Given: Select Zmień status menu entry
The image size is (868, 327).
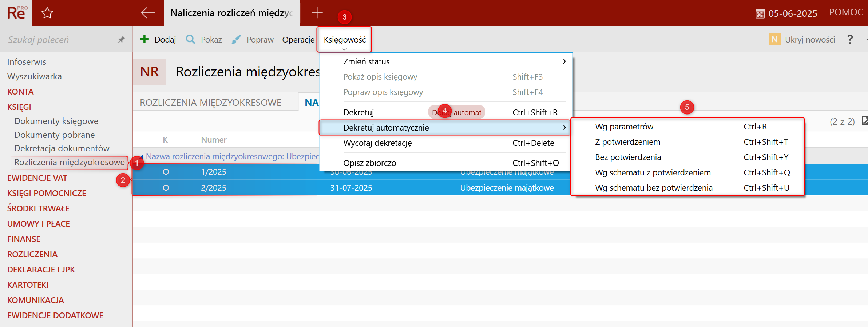Looking at the screenshot, I should point(446,61).
